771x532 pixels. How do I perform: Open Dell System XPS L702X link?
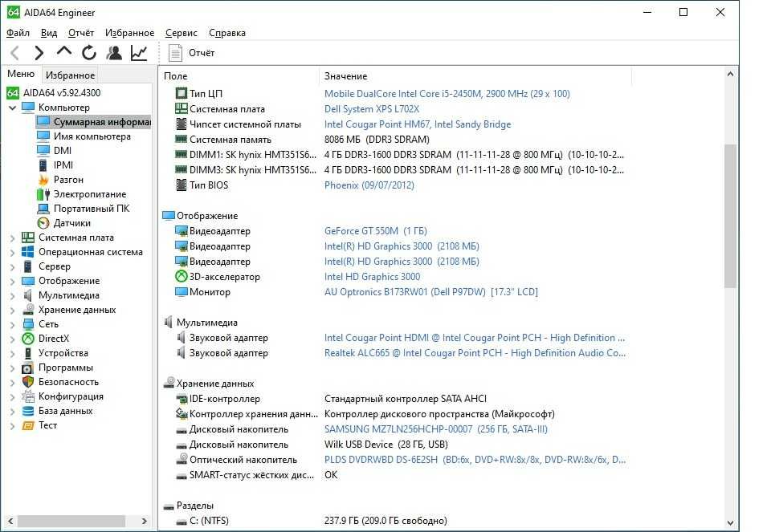[x=372, y=108]
